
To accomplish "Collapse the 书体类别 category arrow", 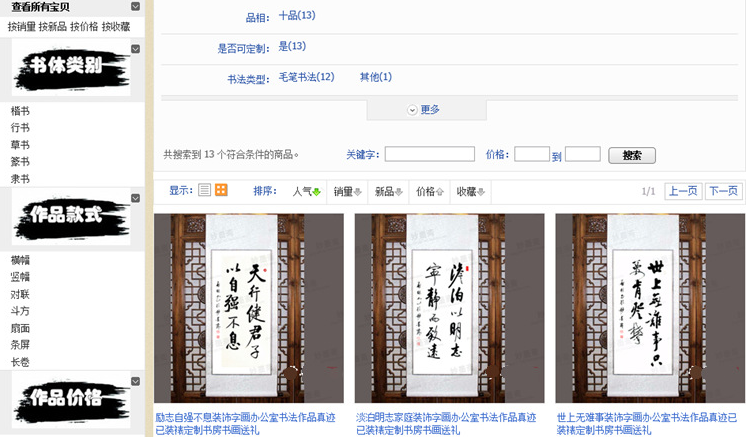I will point(135,49).
